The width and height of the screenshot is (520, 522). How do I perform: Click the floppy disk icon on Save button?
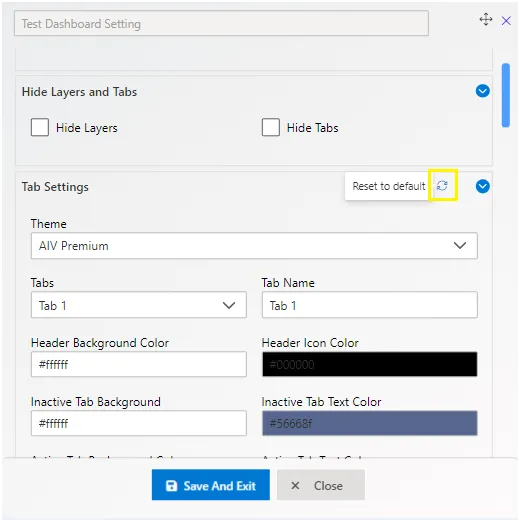(171, 486)
